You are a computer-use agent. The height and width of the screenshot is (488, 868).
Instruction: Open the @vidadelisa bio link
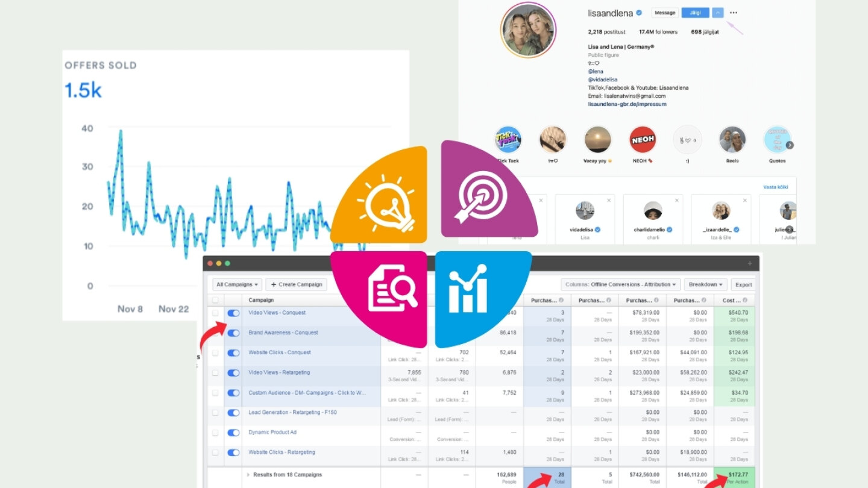click(603, 80)
